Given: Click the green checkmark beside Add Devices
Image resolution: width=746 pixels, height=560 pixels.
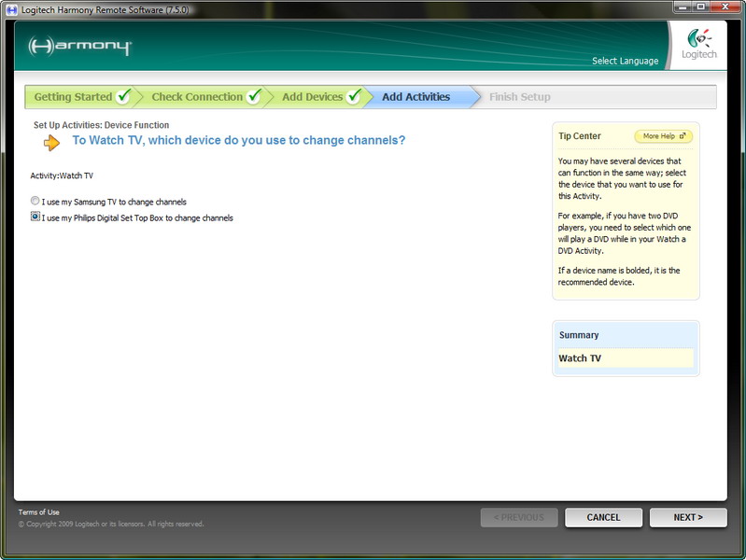Looking at the screenshot, I should [353, 97].
